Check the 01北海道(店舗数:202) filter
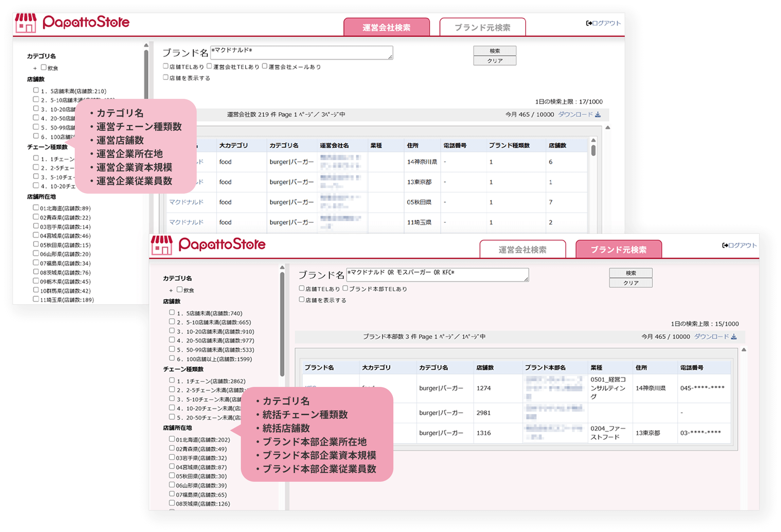 [172, 439]
